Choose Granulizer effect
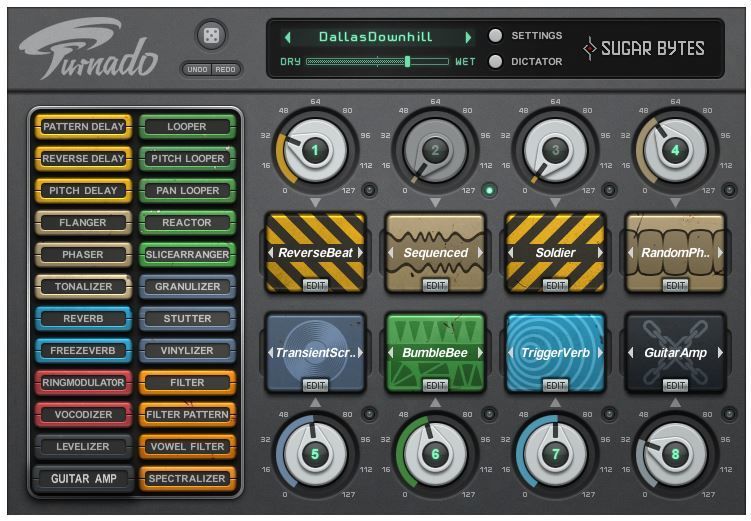The image size is (751, 521). [x=187, y=286]
